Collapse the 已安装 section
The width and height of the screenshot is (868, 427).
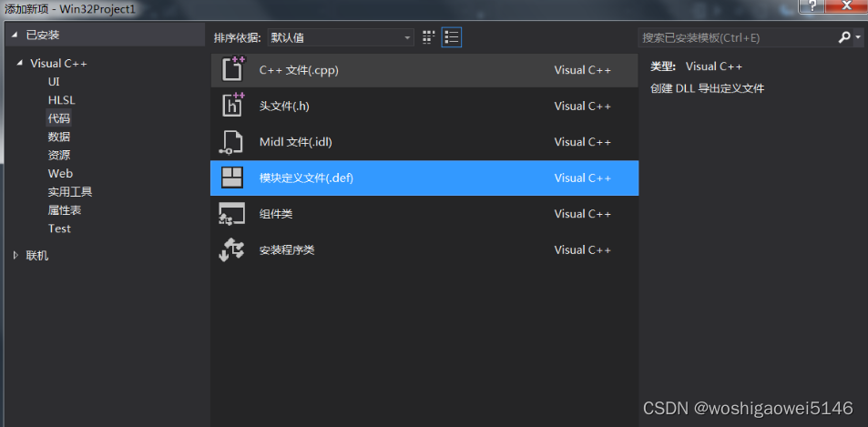pos(15,35)
